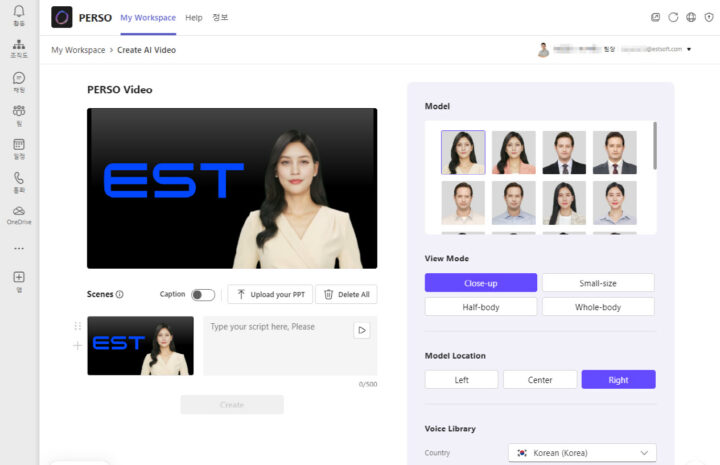
Task: Select the female model in coral jacket
Action: (x=513, y=152)
